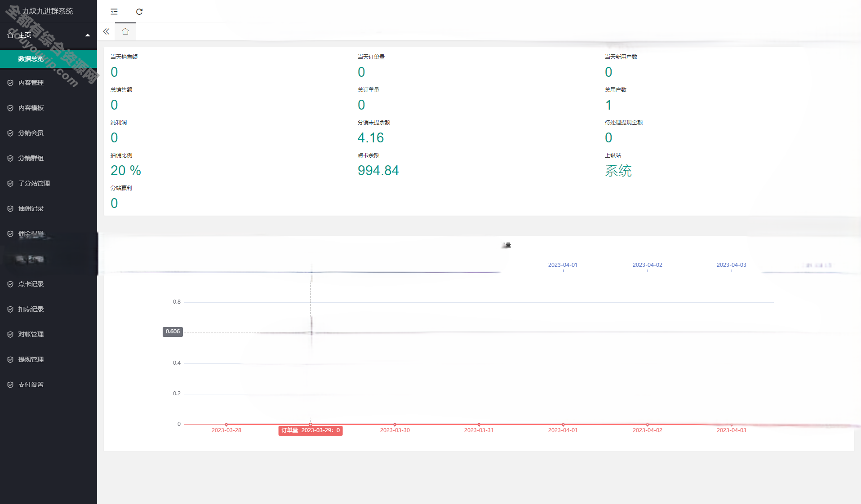Click the 内容管理 shield icon
861x504 pixels.
pyautogui.click(x=10, y=83)
